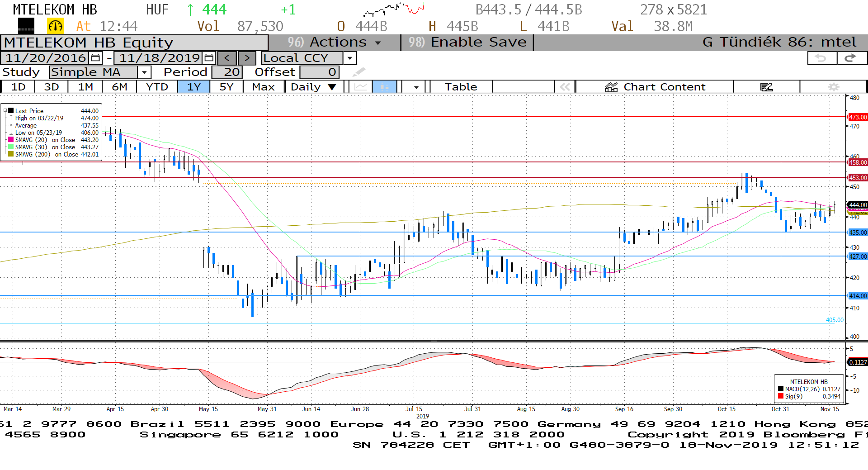The image size is (868, 470).
Task: Click the Sig(9) red legend swatch
Action: 781,396
